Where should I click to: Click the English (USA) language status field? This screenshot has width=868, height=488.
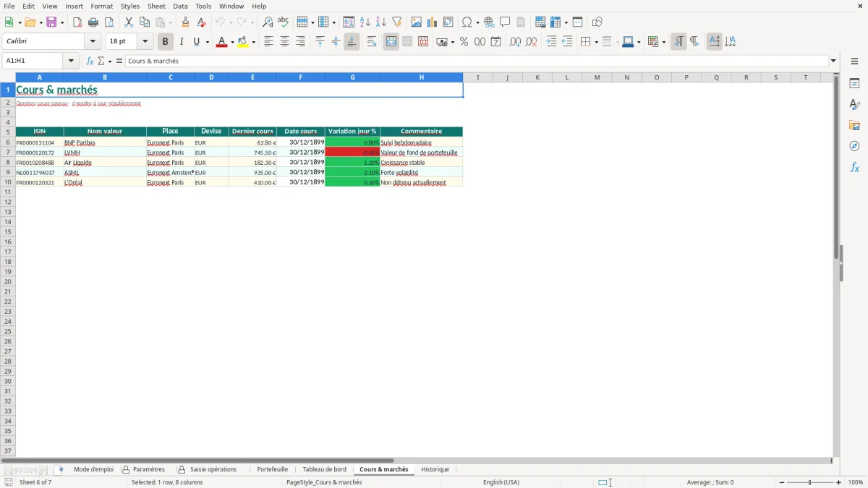[501, 482]
